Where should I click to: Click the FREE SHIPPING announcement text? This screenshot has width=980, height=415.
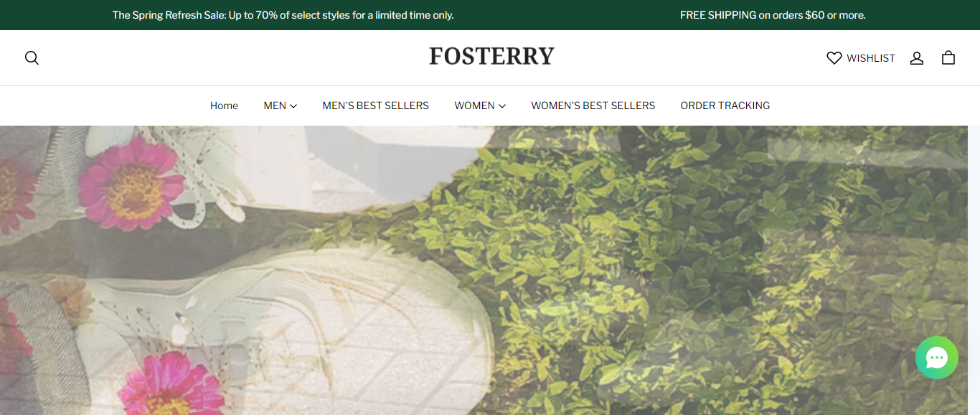tap(773, 15)
